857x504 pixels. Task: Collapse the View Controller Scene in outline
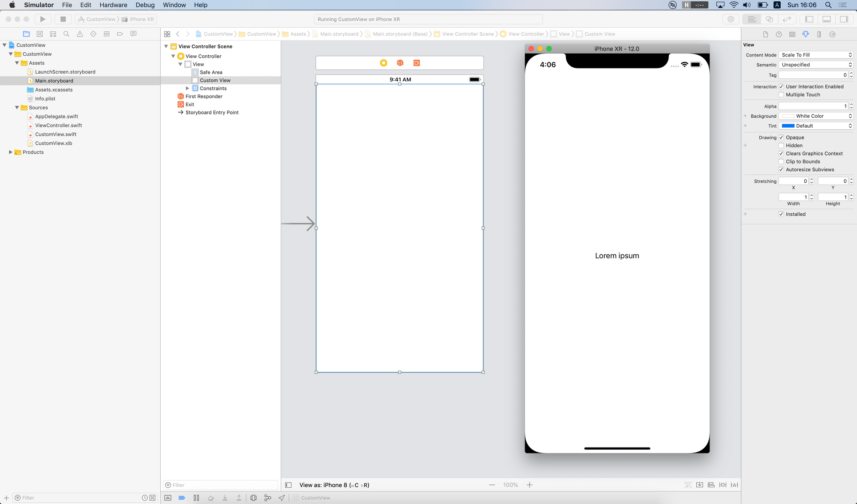tap(166, 46)
